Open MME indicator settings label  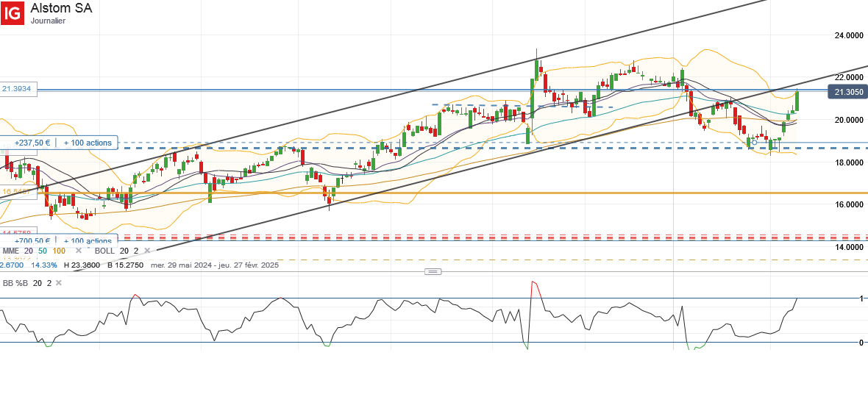[10, 251]
